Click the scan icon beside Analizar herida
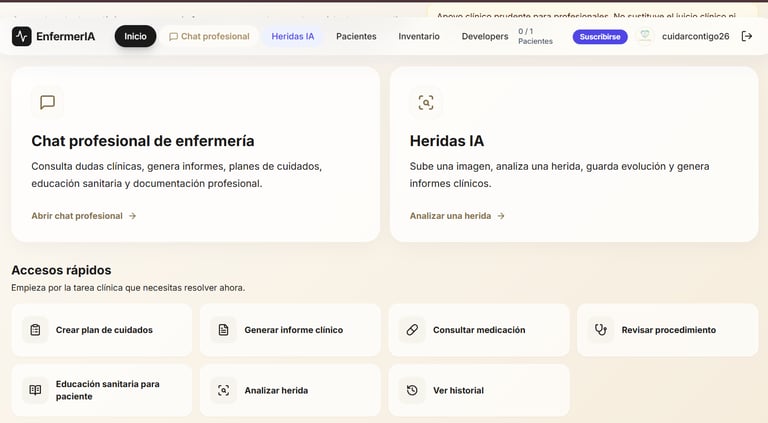This screenshot has height=423, width=768. point(223,390)
